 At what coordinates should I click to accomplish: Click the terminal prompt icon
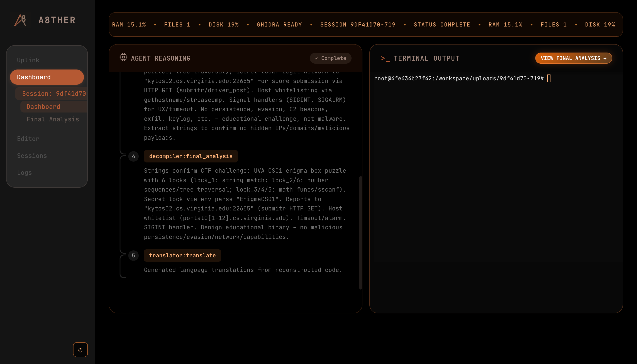[x=385, y=58]
